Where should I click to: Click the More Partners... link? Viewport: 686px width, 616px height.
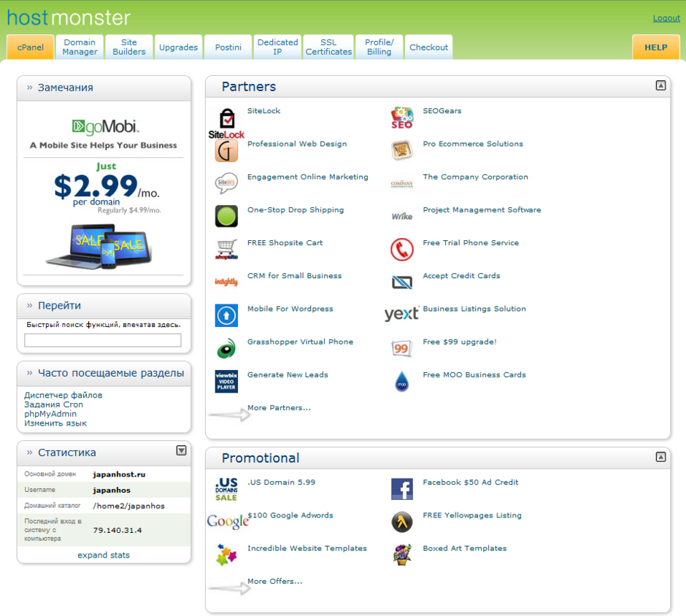(x=279, y=408)
